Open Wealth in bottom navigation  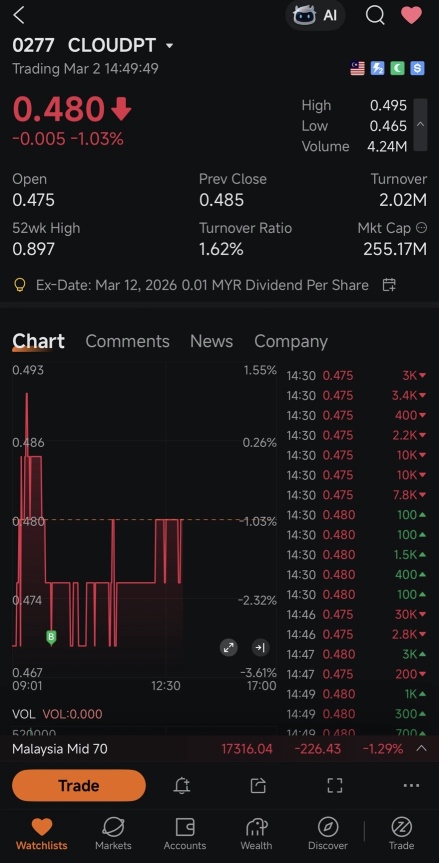pos(256,833)
